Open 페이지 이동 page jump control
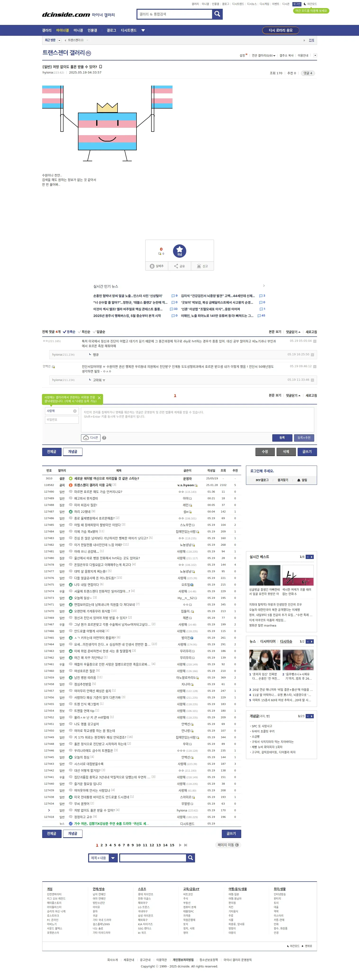The height and width of the screenshot is (980, 359). [228, 845]
